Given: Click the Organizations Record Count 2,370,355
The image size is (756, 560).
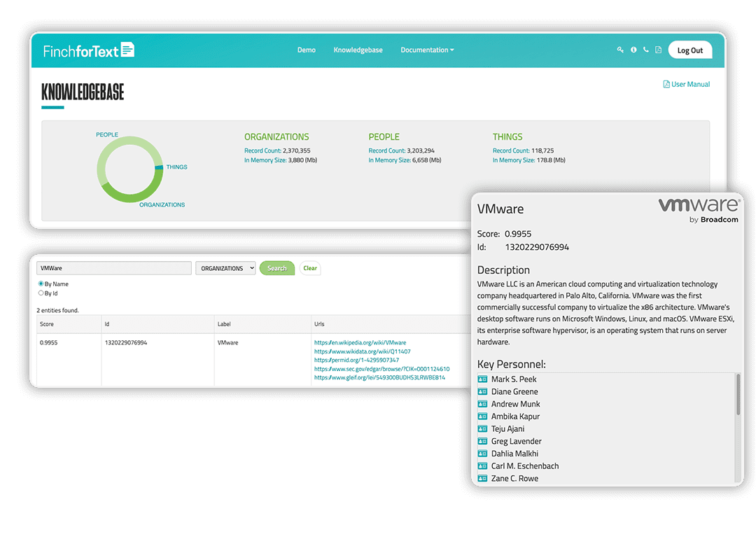Looking at the screenshot, I should point(277,150).
